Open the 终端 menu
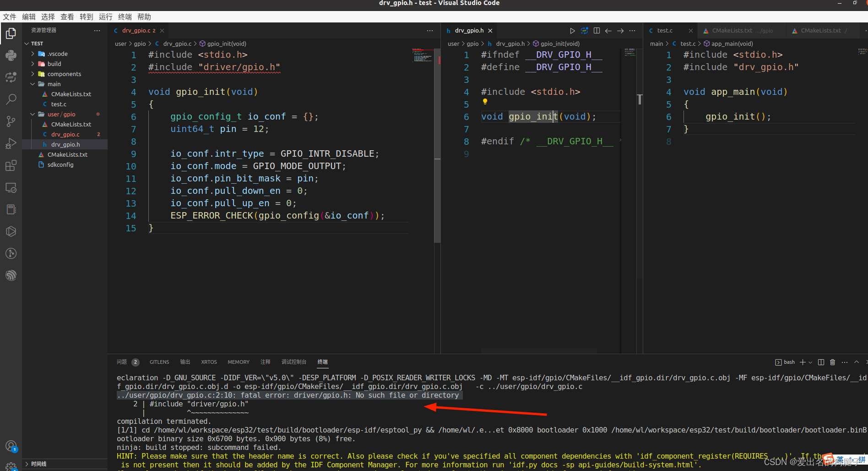Viewport: 868px width, 471px height. click(x=125, y=17)
